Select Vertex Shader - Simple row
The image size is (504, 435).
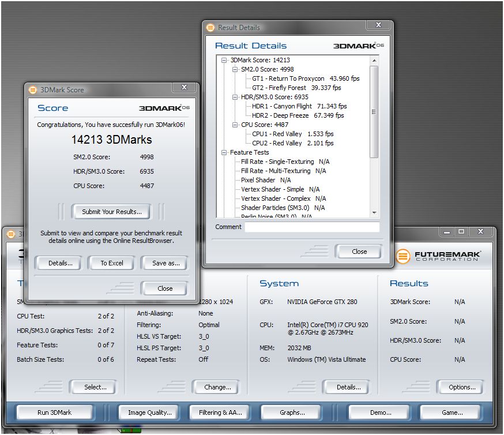coord(280,189)
